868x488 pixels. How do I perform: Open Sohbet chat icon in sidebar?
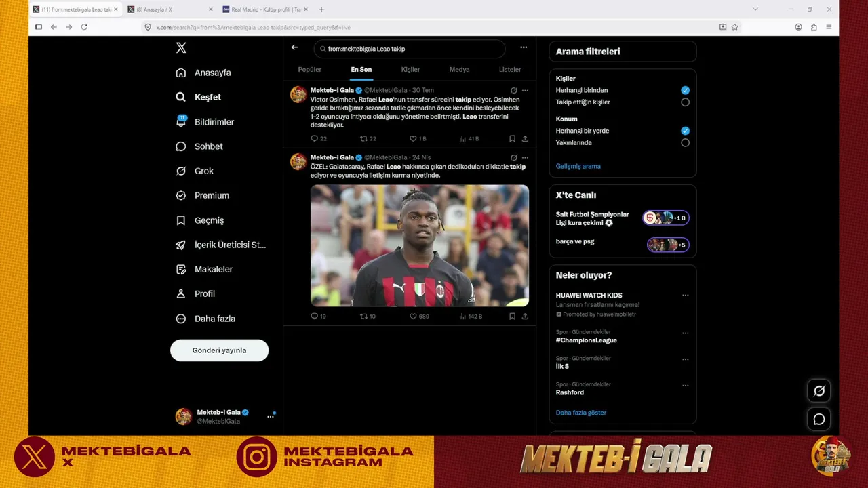click(181, 146)
